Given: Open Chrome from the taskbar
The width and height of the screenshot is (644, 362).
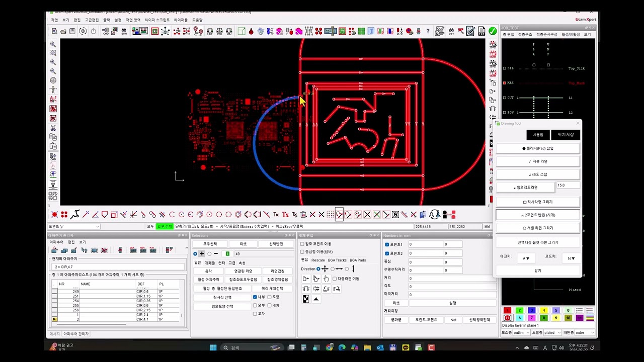Looking at the screenshot, I should coord(329,347).
